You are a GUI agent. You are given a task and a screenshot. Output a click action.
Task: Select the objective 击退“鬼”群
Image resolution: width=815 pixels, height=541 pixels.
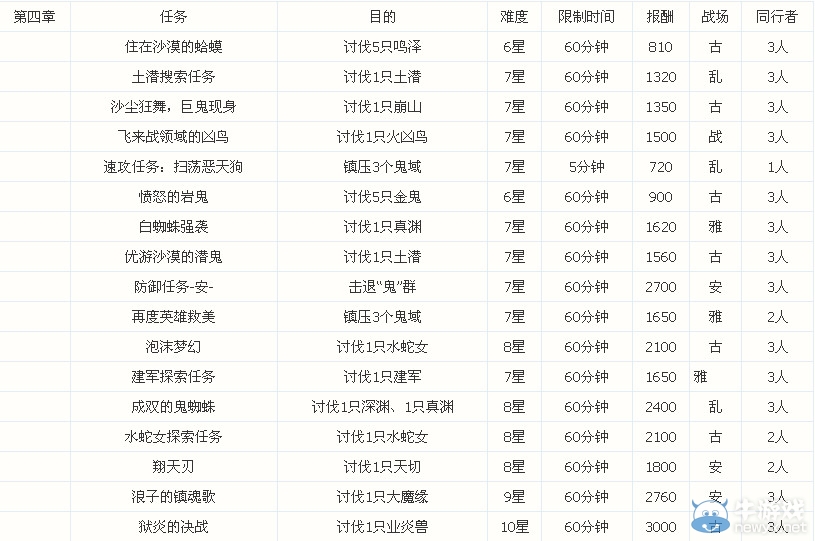point(382,287)
